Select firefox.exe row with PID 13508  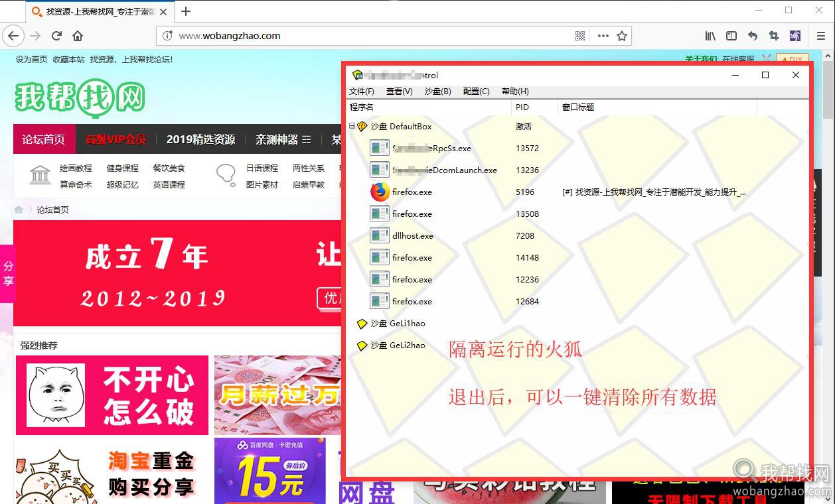point(577,214)
